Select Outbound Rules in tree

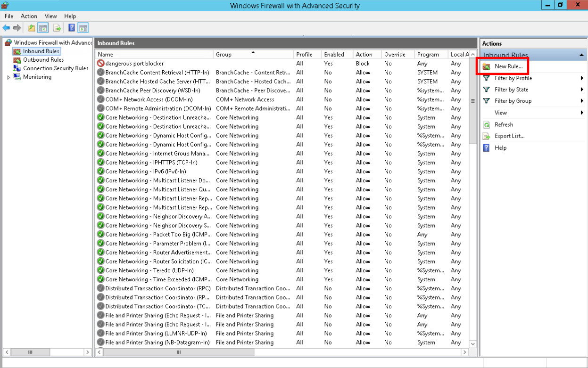(x=43, y=60)
